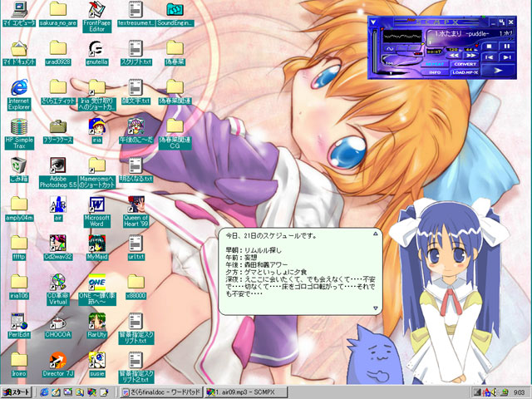
Task: Select the Cd2wav32 desktop icon
Action: click(x=58, y=248)
